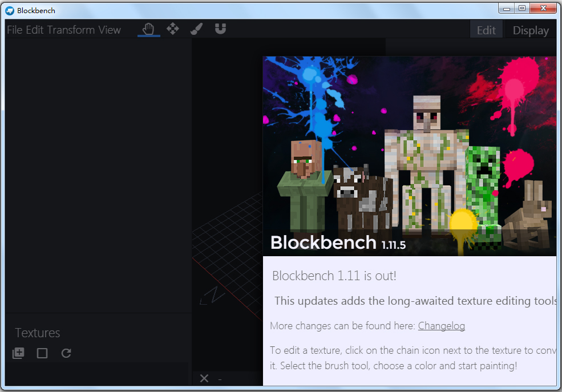The width and height of the screenshot is (562, 392).
Task: Close the Blockbench window
Action: 543,8
